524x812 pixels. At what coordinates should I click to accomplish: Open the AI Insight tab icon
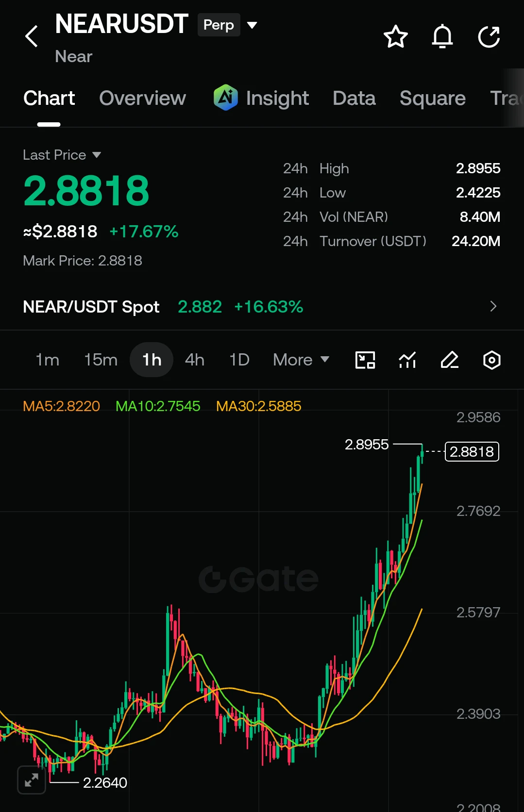click(x=226, y=98)
